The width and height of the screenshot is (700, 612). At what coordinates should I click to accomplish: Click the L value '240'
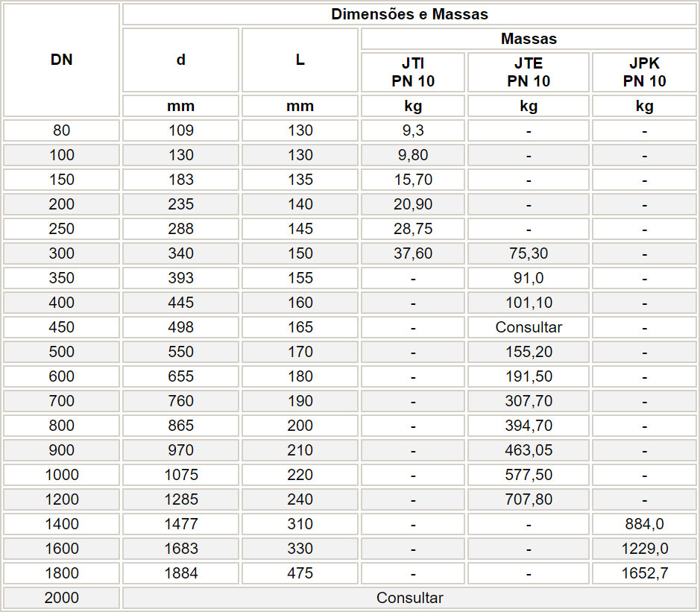300,499
